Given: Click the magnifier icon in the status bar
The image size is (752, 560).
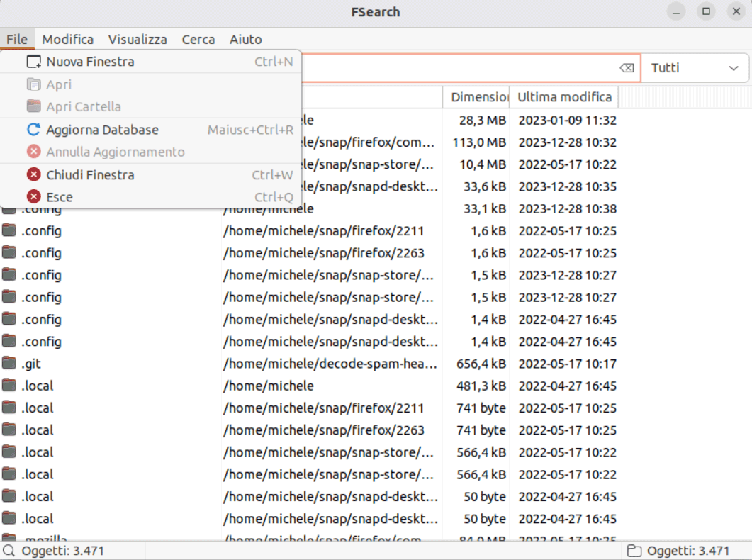Looking at the screenshot, I should [9, 551].
